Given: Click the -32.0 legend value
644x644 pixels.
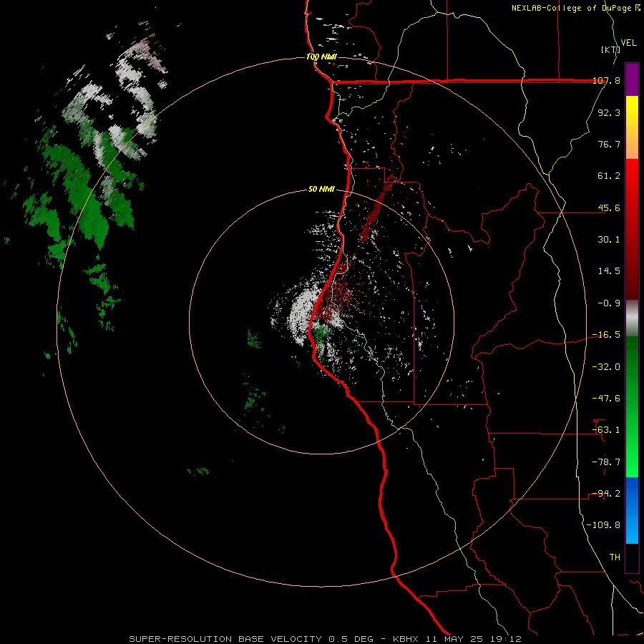Looking at the screenshot, I should tap(606, 367).
